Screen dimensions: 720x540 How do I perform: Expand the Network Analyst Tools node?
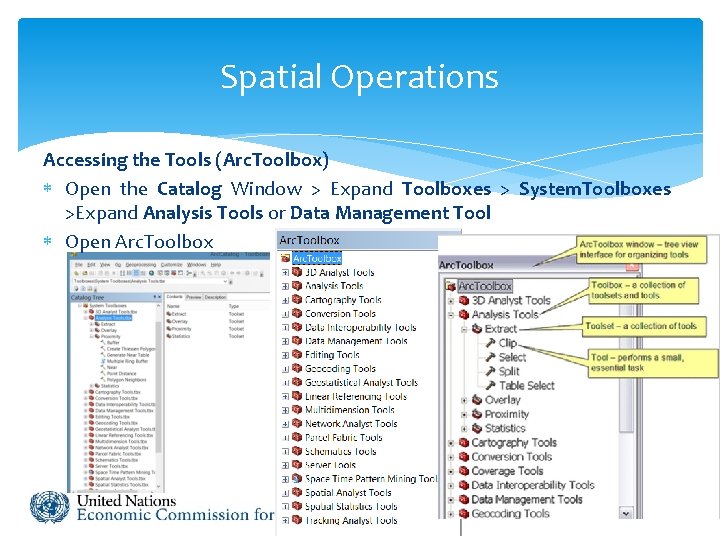(x=285, y=424)
